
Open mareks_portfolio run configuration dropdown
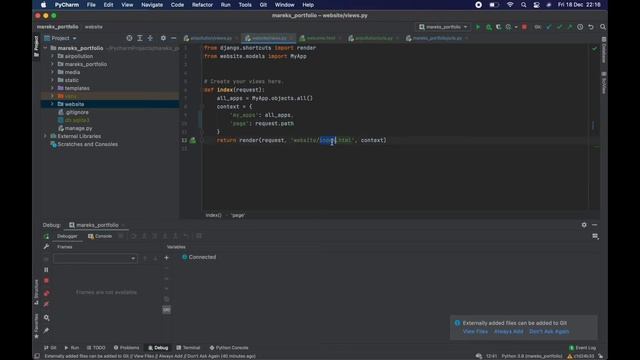click(x=443, y=27)
